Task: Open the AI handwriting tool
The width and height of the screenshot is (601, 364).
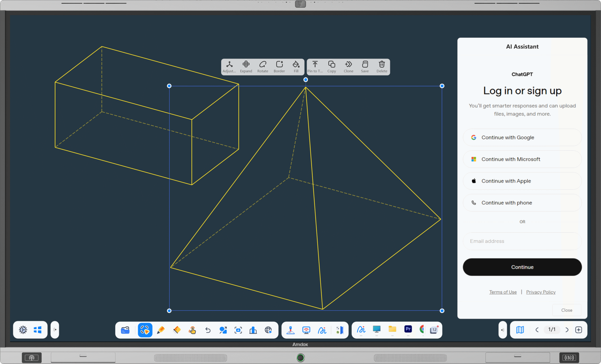Action: click(x=322, y=330)
